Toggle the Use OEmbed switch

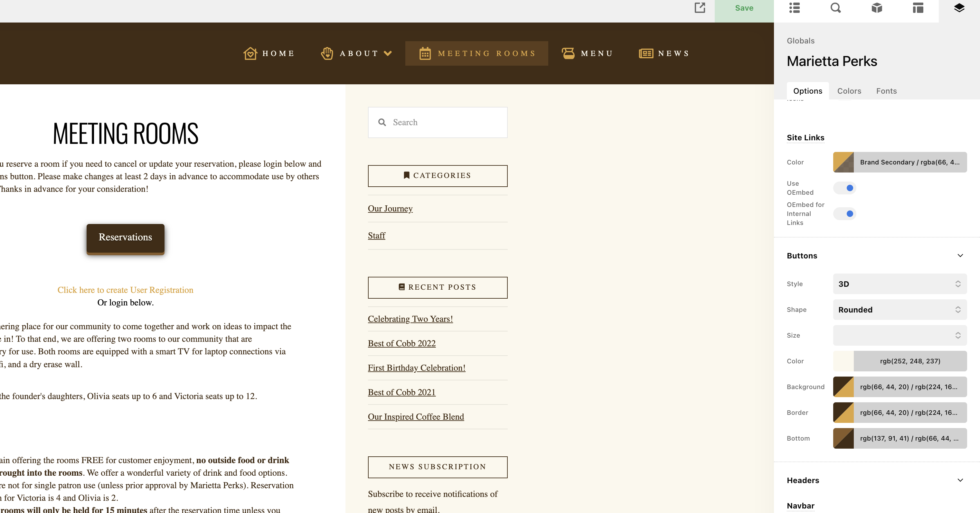coord(844,188)
